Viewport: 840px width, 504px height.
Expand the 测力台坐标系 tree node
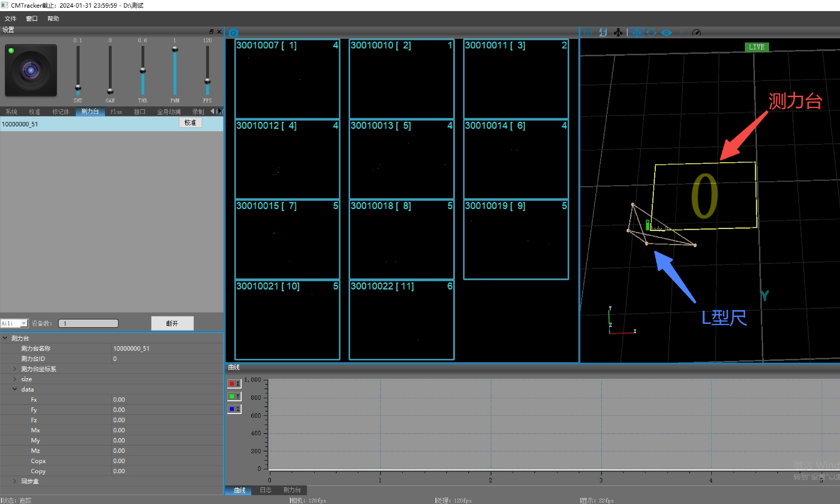click(x=15, y=369)
